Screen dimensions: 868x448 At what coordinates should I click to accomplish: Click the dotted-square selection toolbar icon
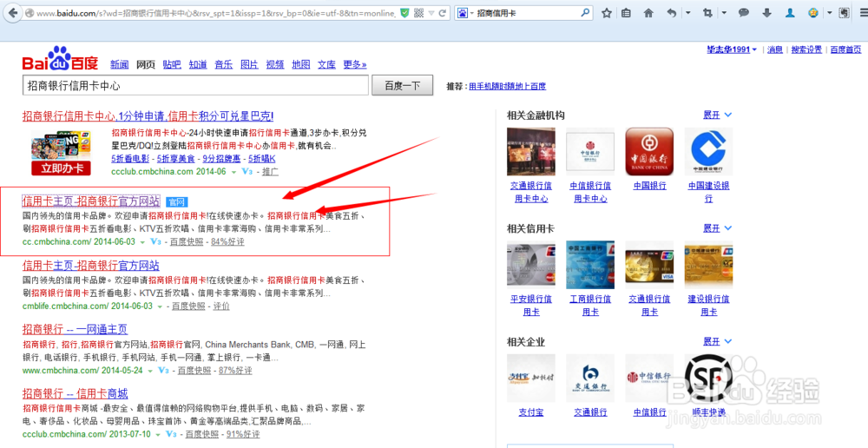click(x=845, y=13)
